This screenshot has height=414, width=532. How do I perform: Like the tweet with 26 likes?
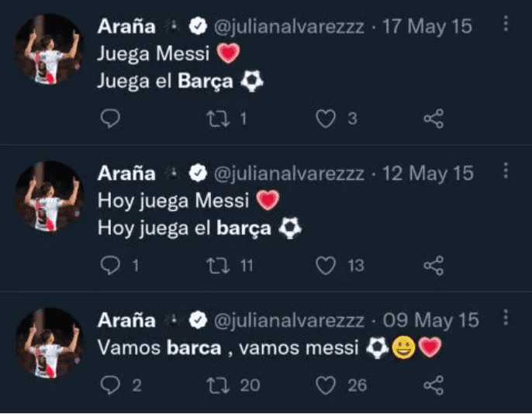click(x=326, y=385)
